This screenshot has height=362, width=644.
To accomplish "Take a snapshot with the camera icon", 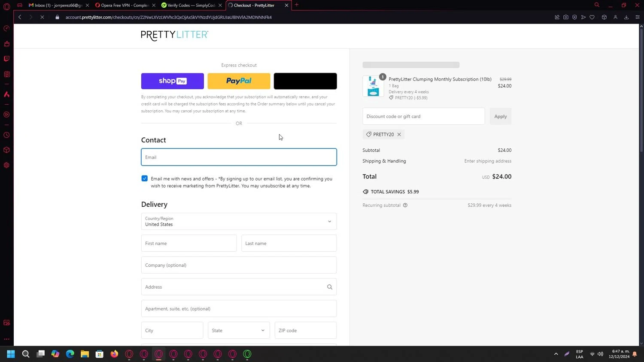I will click(566, 17).
